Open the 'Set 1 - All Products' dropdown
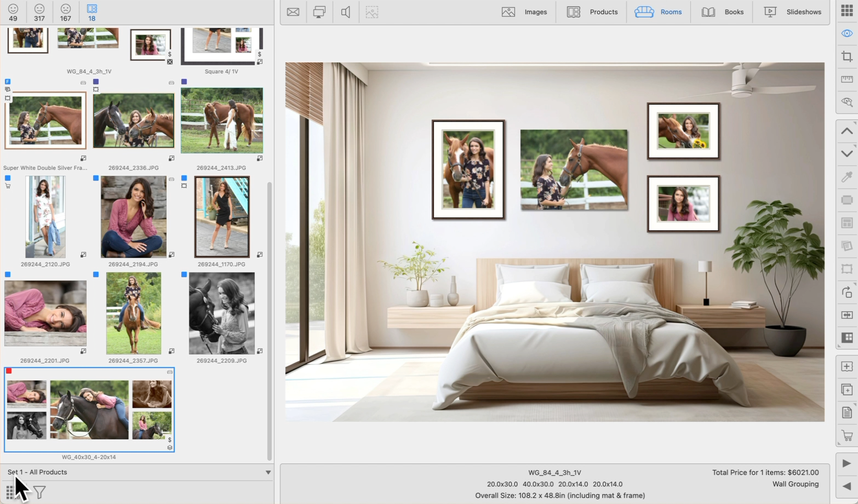 pos(137,472)
